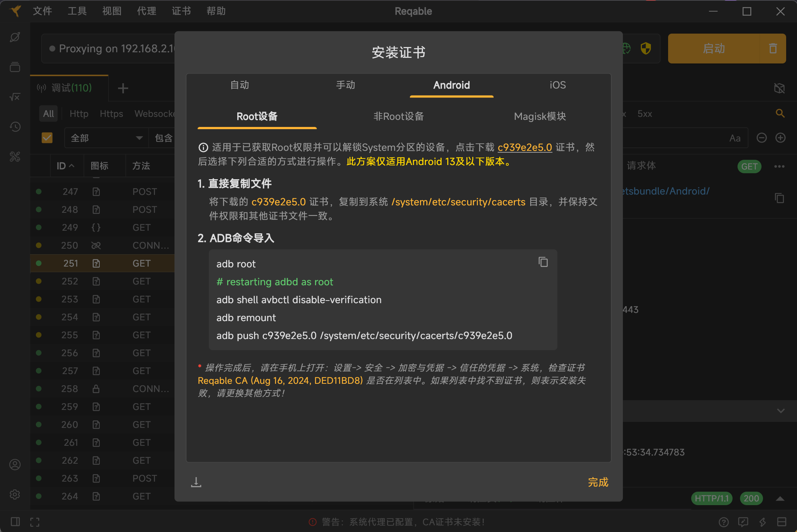Click the trash clear icon beside 启动

pyautogui.click(x=773, y=49)
